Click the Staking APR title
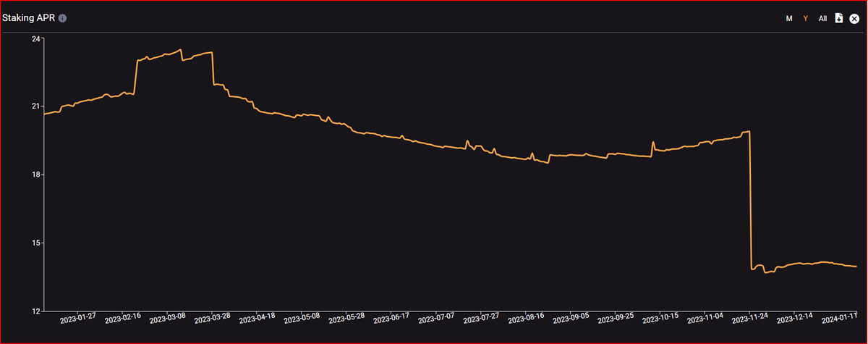The height and width of the screenshot is (344, 868). 29,18
